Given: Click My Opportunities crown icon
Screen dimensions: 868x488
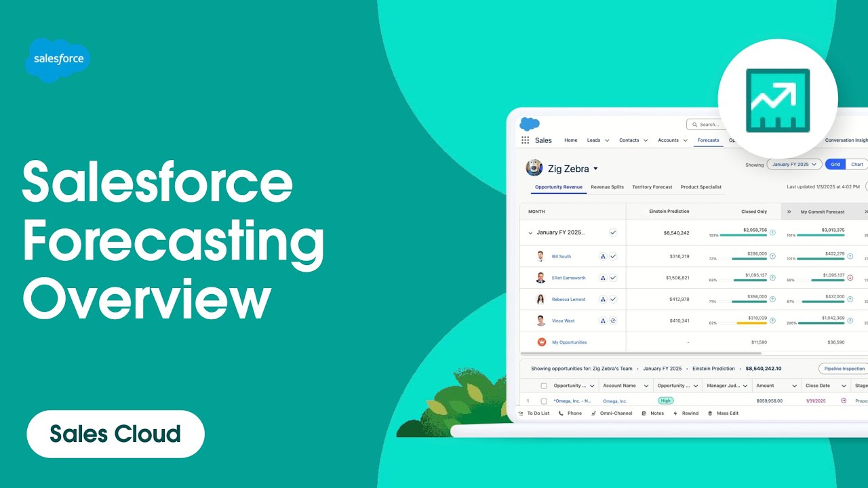Looking at the screenshot, I should [542, 342].
